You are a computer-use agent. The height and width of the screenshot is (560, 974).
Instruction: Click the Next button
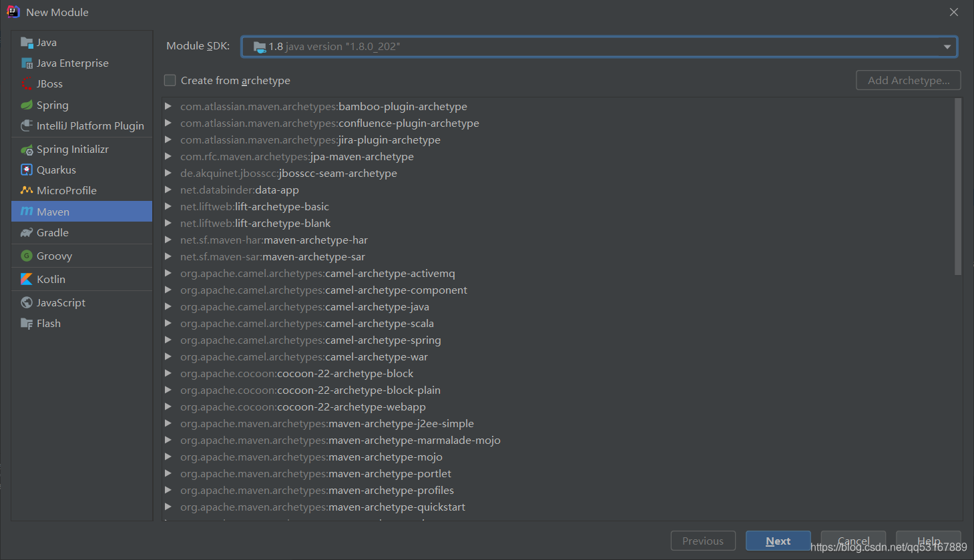(x=778, y=541)
